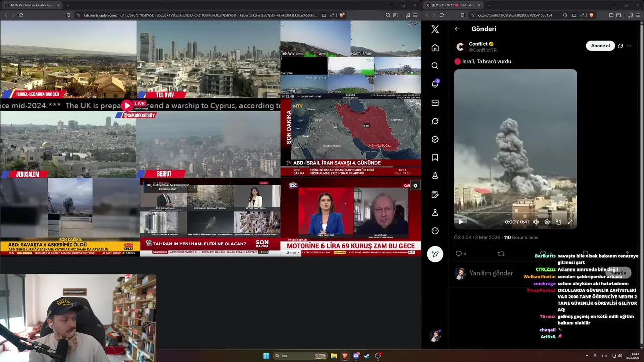Close the Multi TV browser tab
644x362 pixels.
[58, 5]
